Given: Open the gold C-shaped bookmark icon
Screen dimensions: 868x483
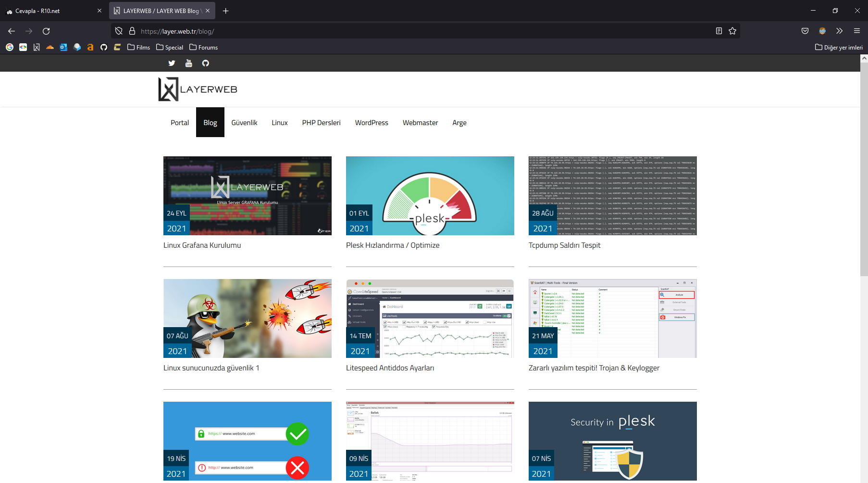Looking at the screenshot, I should [x=117, y=47].
